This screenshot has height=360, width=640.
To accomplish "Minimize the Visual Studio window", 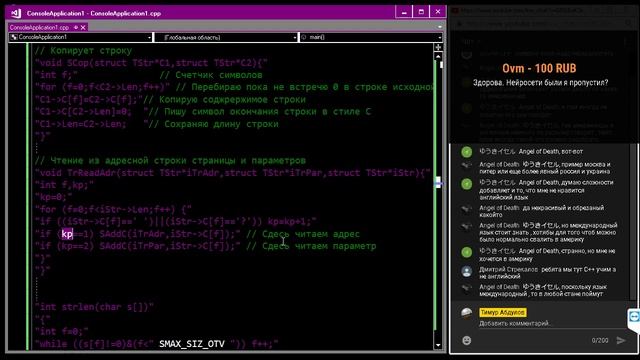I will pos(404,12).
